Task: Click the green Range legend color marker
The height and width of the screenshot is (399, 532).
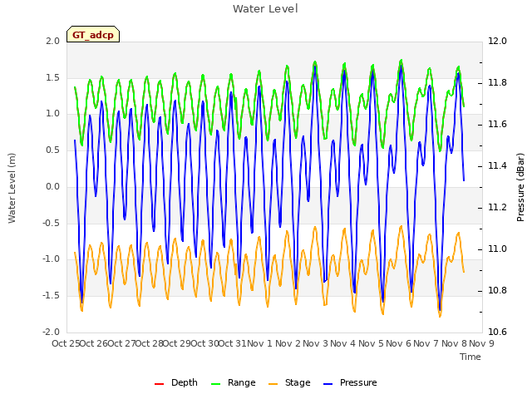Action: pyautogui.click(x=216, y=384)
